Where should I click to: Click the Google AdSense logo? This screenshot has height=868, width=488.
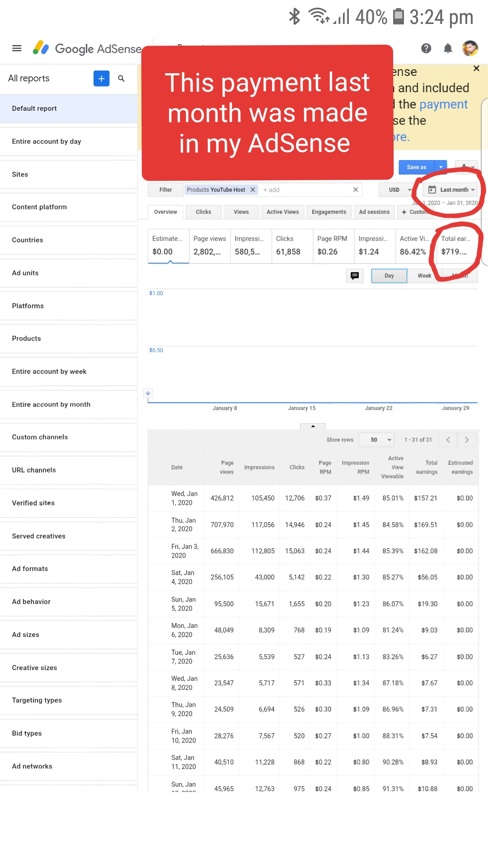[87, 48]
